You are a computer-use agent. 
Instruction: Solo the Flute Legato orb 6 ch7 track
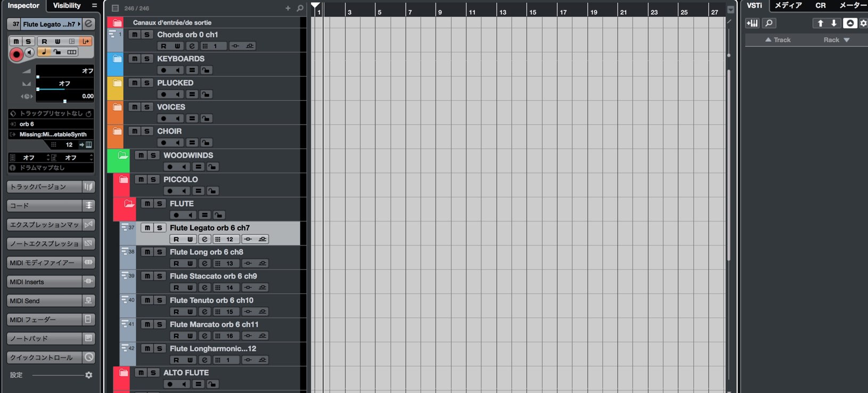pyautogui.click(x=159, y=227)
